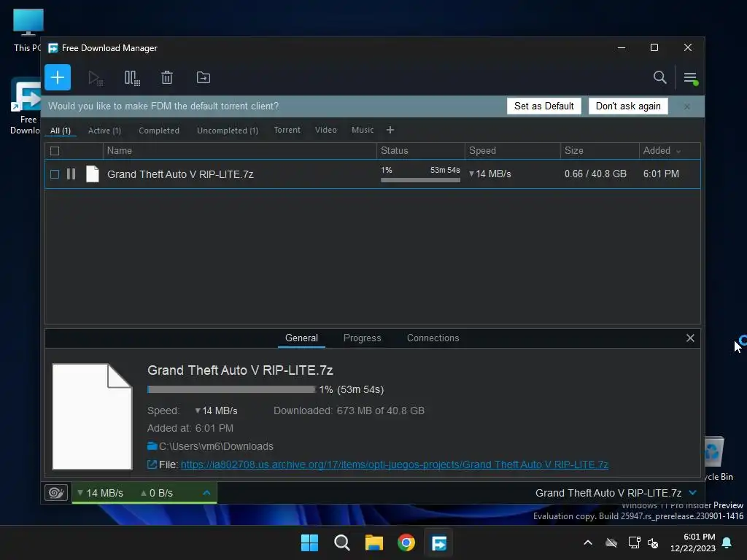The image size is (747, 560).
Task: Switch to the Active (1) tab
Action: point(104,131)
